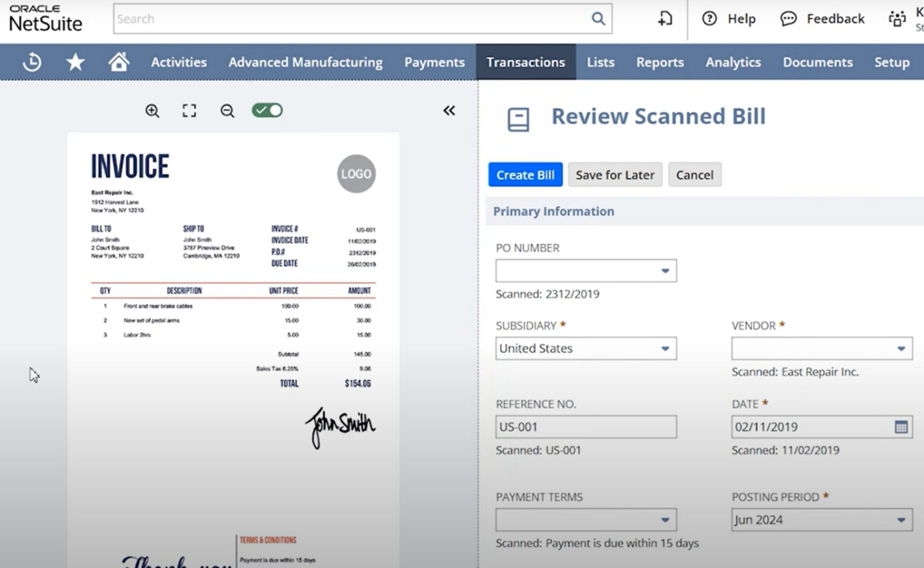Click the scanned reference text US-001
Image resolution: width=924 pixels, height=568 pixels.
coord(563,450)
